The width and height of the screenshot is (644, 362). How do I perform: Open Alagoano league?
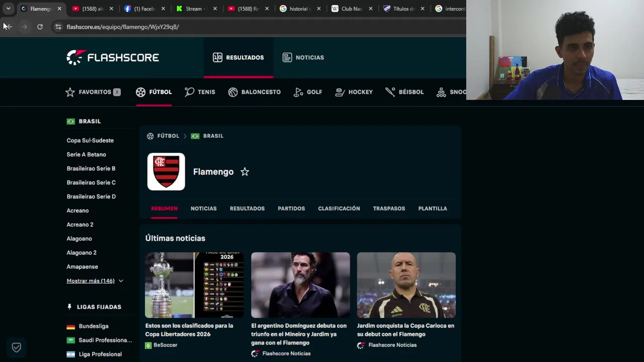[x=79, y=239]
